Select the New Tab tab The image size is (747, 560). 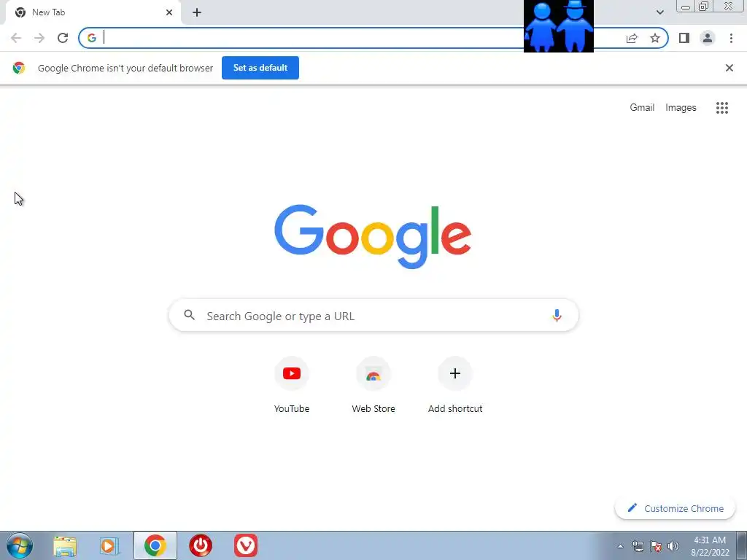click(93, 12)
